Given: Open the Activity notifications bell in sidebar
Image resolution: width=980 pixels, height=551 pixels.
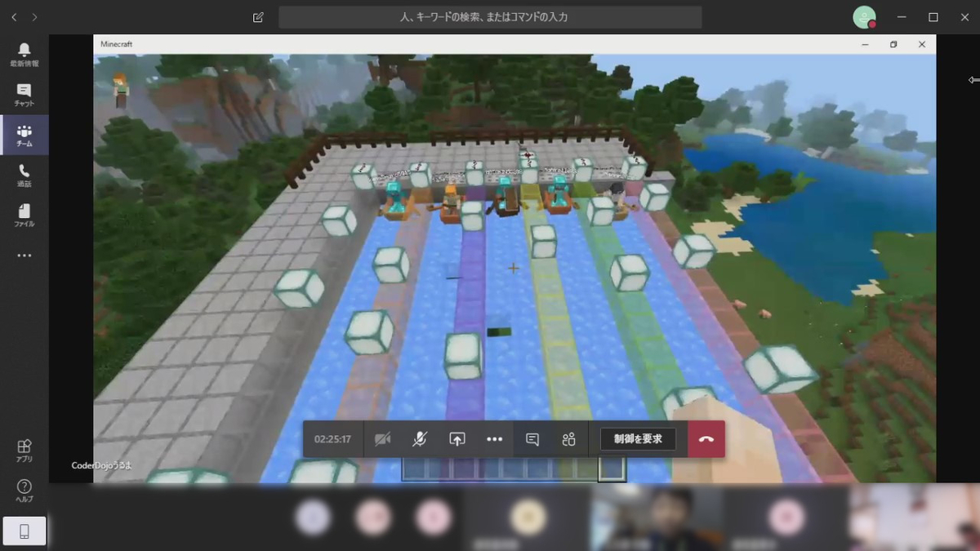Looking at the screenshot, I should coord(24,55).
